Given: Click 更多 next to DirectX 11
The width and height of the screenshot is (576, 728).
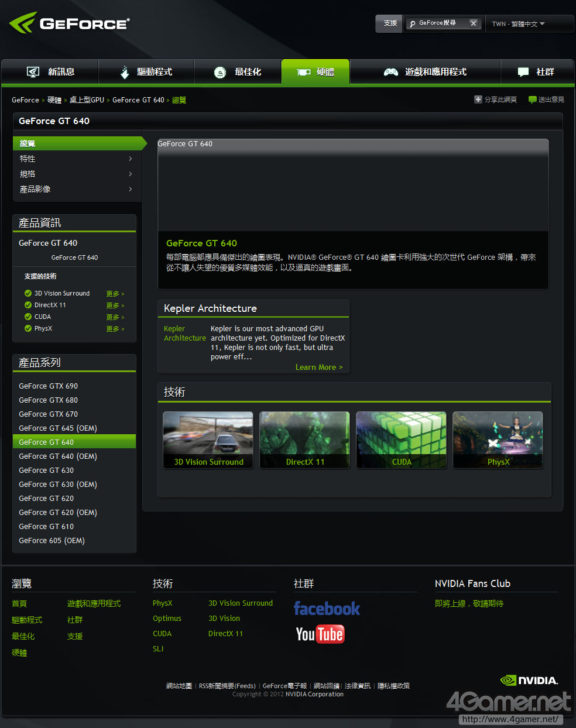Looking at the screenshot, I should click(115, 305).
